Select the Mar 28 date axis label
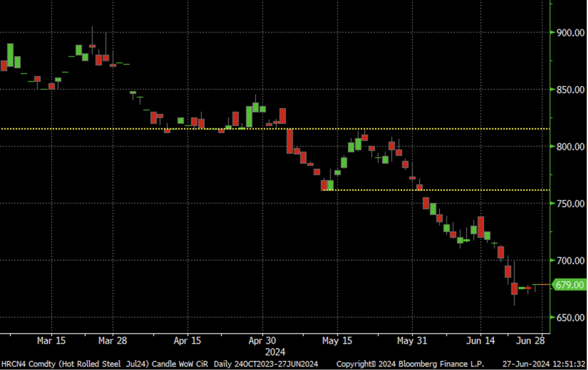 point(113,341)
